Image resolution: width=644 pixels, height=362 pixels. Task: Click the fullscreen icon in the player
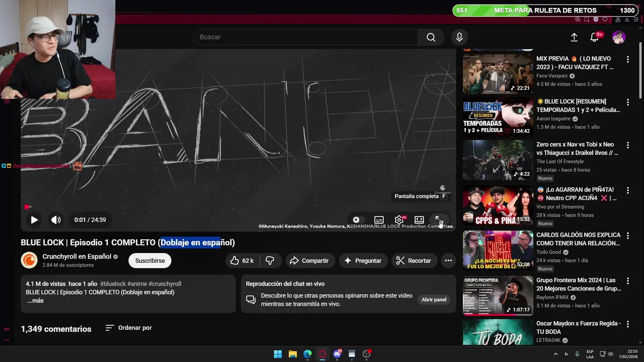pyautogui.click(x=439, y=220)
